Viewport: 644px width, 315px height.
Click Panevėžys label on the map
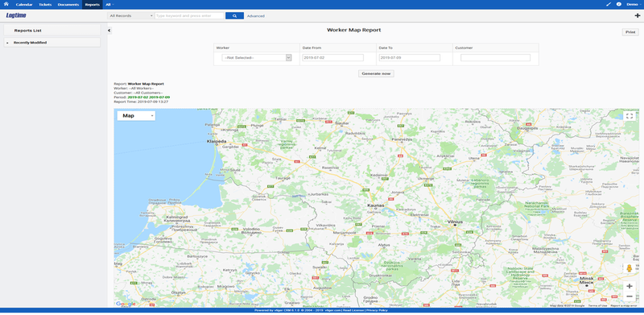402,139
